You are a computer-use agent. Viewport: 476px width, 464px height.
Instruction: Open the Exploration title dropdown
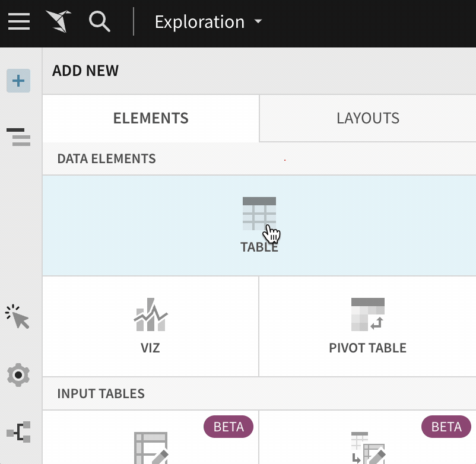tap(207, 22)
